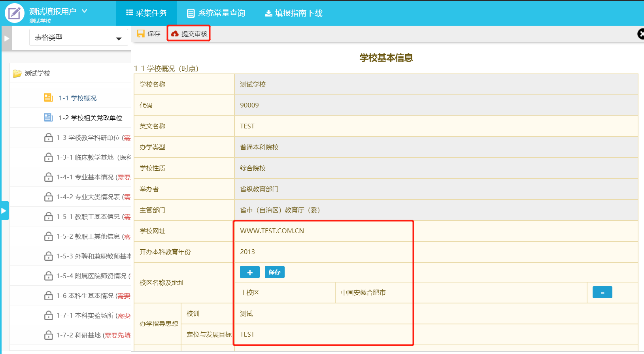Screen dimensions: 644x354
Task: Expand the 测试填报用户 user menu chevron
Action: (85, 11)
